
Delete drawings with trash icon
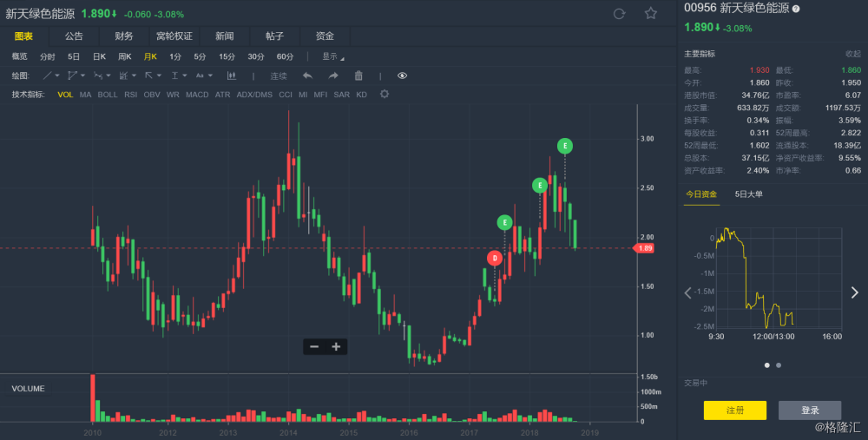(358, 76)
